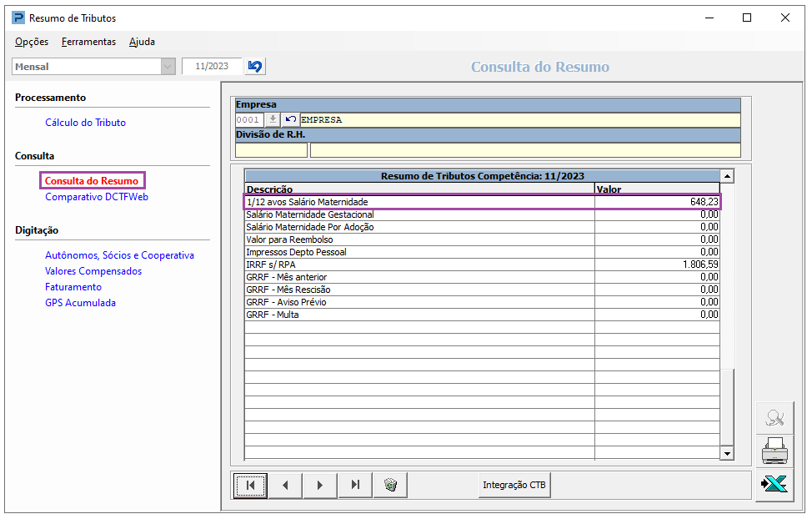The height and width of the screenshot is (519, 812).
Task: Click the table title Resumo de Tributos Competência
Action: tap(482, 176)
